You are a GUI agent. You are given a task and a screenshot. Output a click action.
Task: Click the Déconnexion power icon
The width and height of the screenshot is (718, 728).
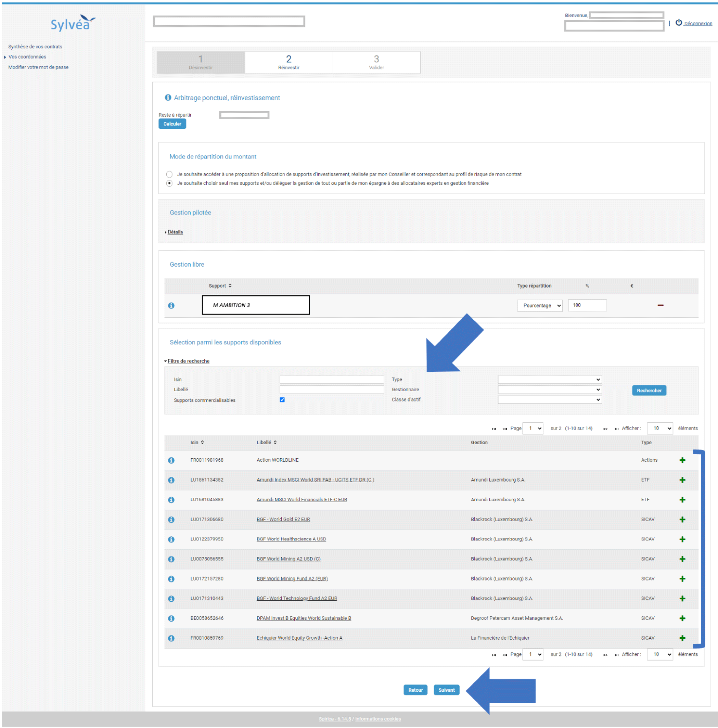pyautogui.click(x=679, y=23)
